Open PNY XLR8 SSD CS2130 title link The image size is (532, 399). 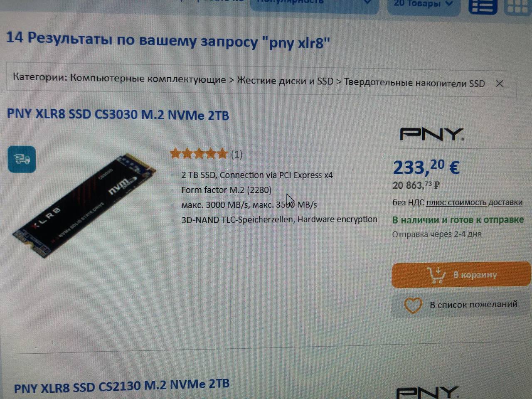coord(121,386)
